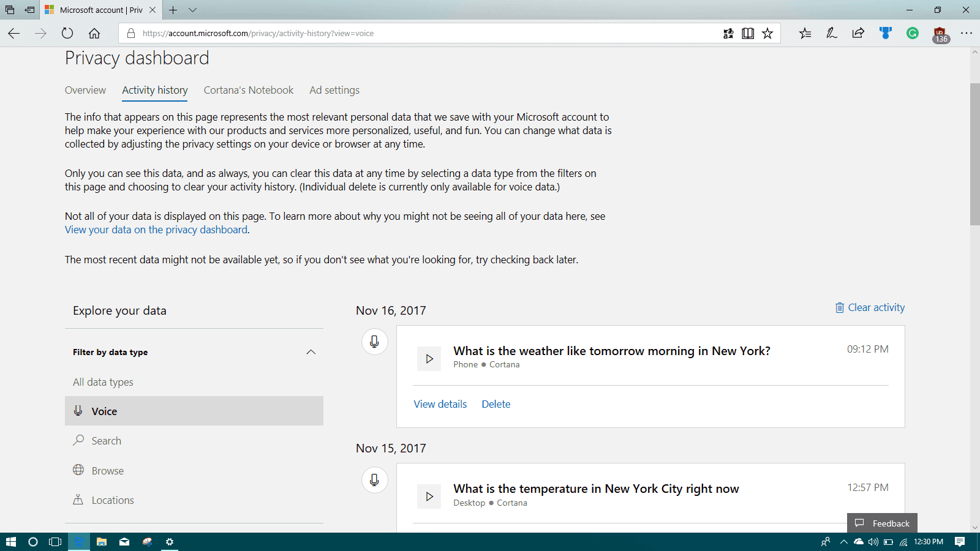
Task: Open Reading view book icon in address bar
Action: pyautogui.click(x=748, y=34)
